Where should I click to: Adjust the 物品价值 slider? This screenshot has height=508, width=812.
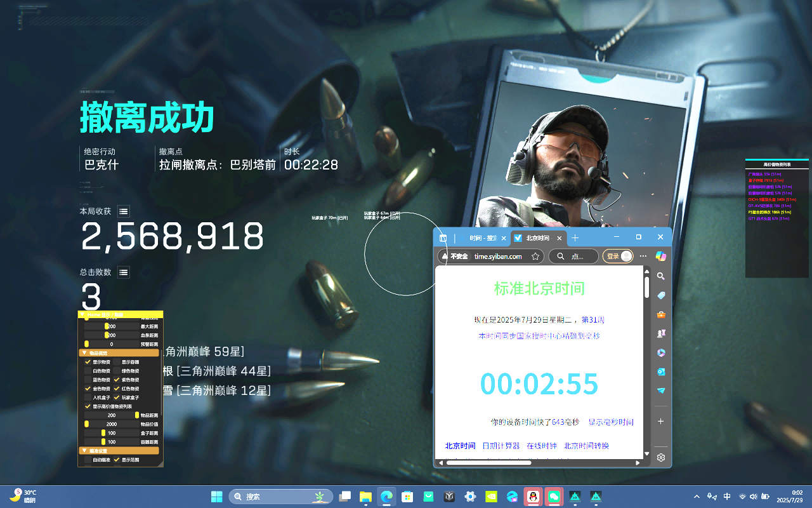pos(112,424)
